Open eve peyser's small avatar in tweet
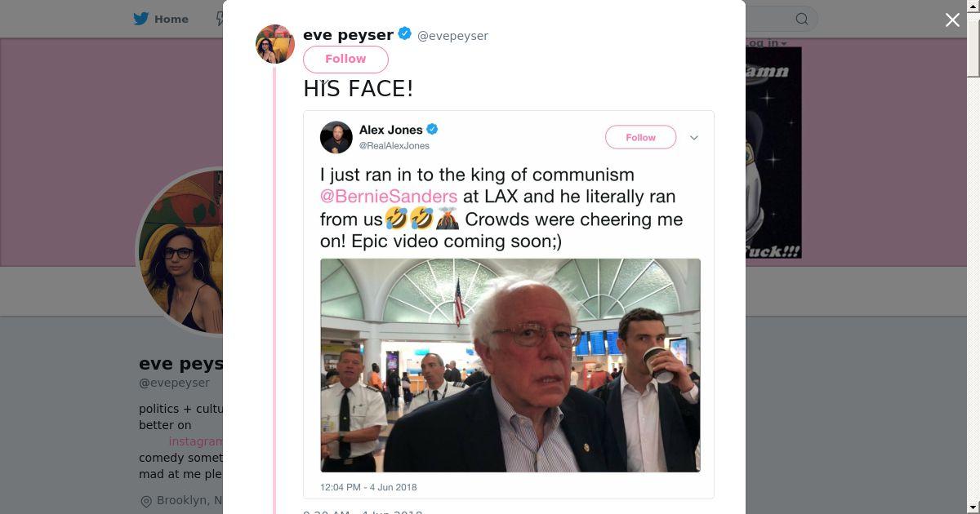980x514 pixels. click(x=275, y=44)
